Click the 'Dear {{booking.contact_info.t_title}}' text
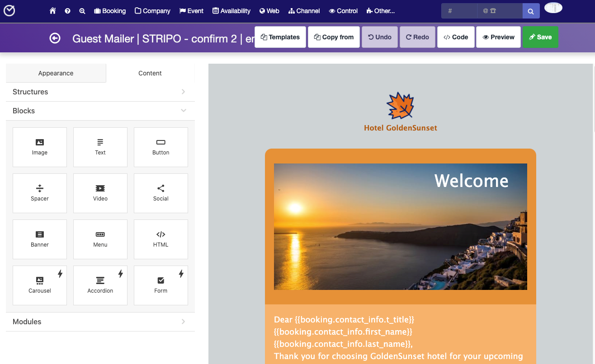Screen dimensions: 595x364 point(344,320)
